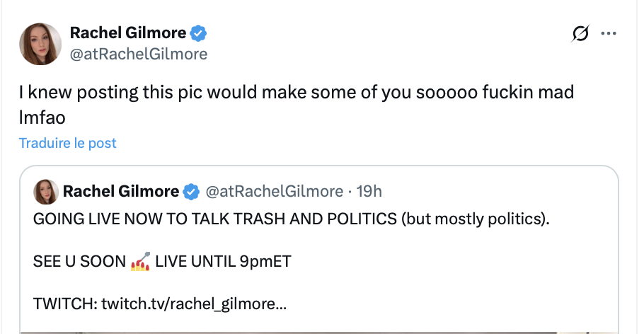Click the "LIVE UNTIL 9pmET" text
Viewport: 644px width, 334px height.
[x=223, y=262]
